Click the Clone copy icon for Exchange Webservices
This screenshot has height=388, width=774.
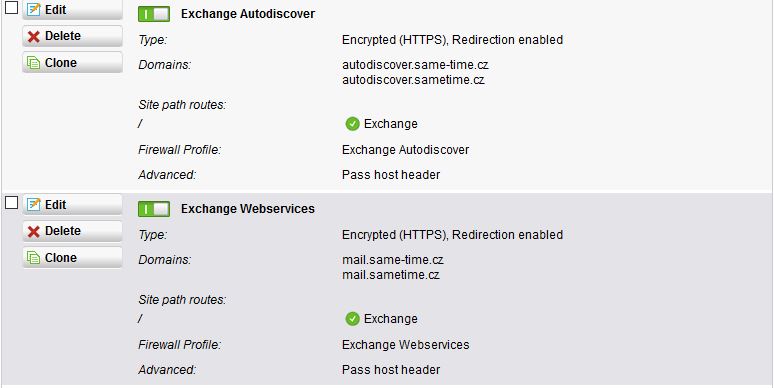point(34,258)
